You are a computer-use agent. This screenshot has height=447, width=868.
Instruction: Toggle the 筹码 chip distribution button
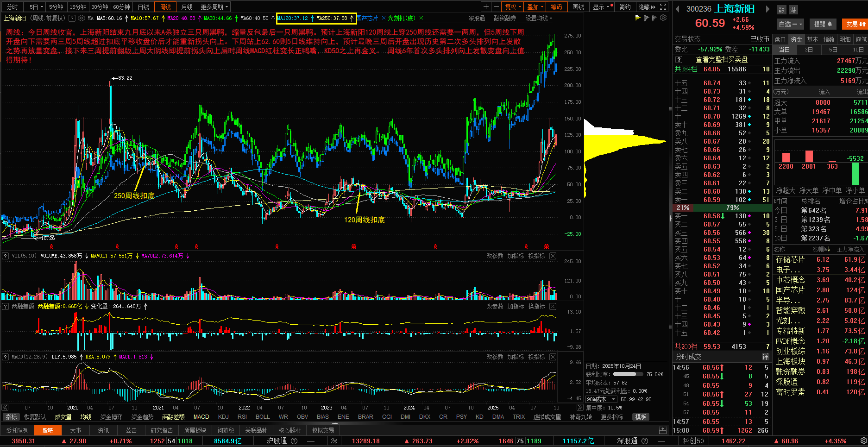(x=556, y=7)
